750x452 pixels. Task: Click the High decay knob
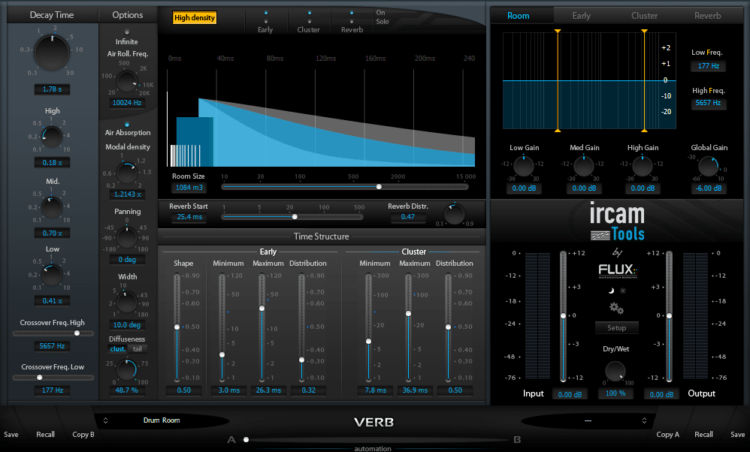pyautogui.click(x=51, y=137)
